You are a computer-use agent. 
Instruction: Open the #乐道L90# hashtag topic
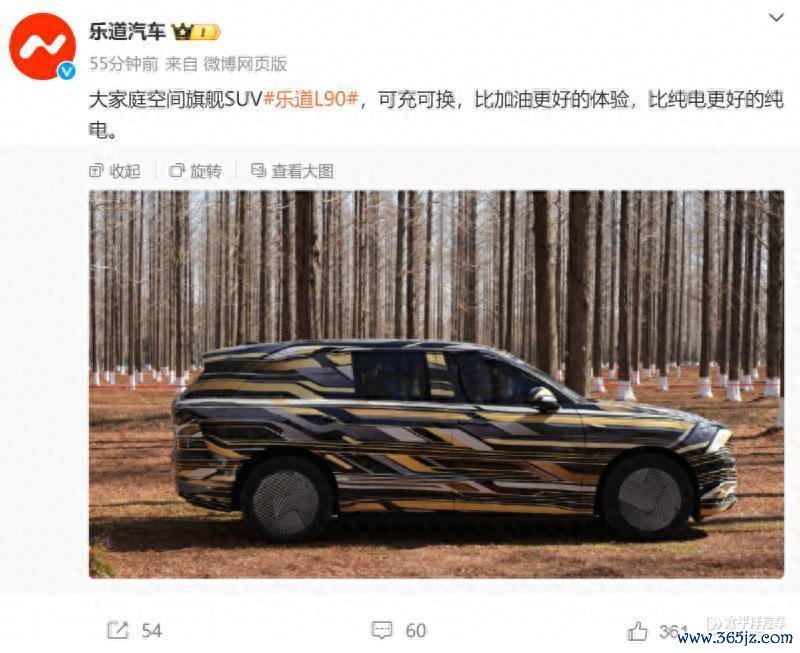point(312,99)
